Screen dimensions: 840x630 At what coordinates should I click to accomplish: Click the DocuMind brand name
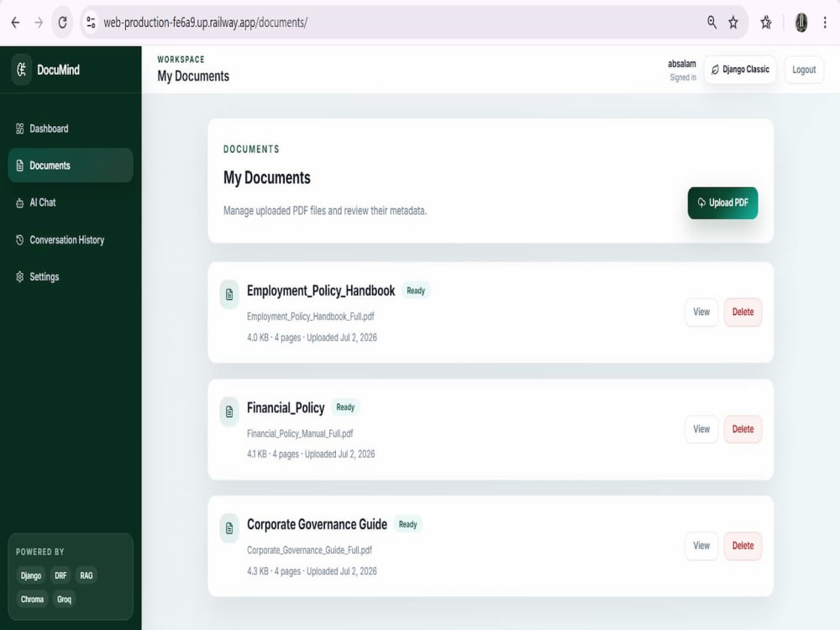click(59, 70)
